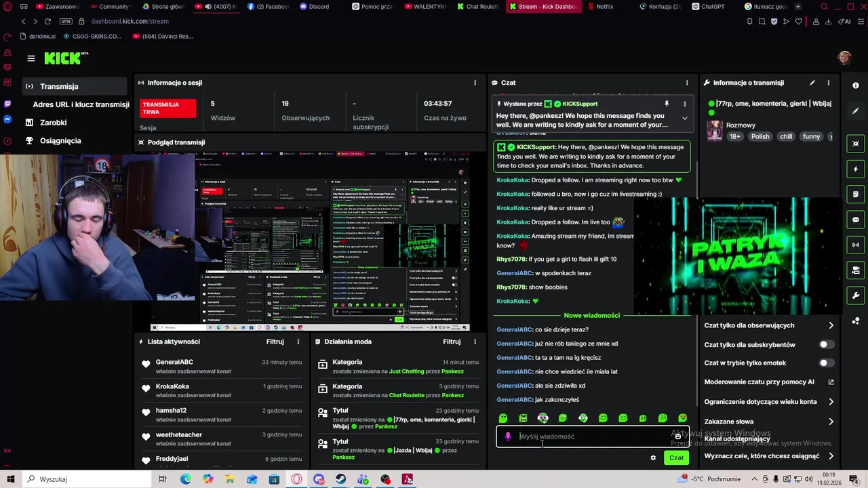The image size is (868, 488).
Task: Open options menu of Informacje o transmisji panel
Action: pyautogui.click(x=828, y=83)
